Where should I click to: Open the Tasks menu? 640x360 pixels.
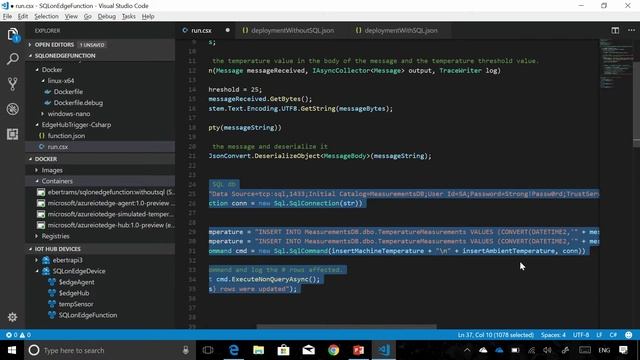tap(129, 16)
